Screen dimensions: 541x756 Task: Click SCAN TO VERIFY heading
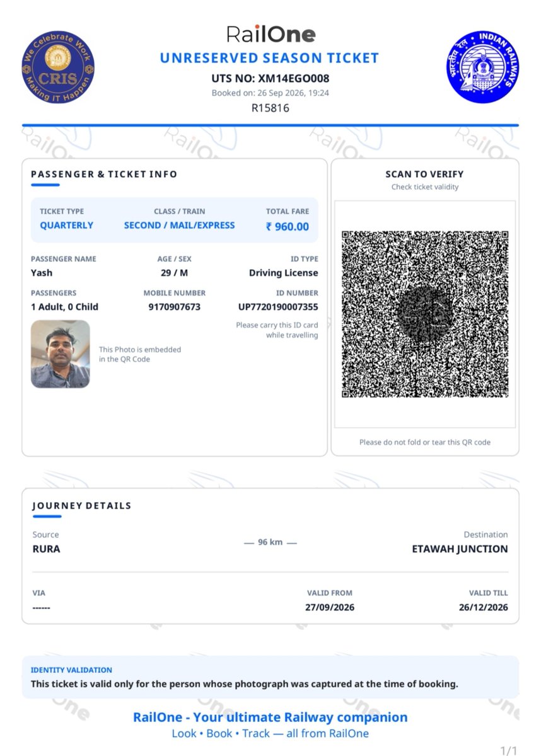point(424,175)
